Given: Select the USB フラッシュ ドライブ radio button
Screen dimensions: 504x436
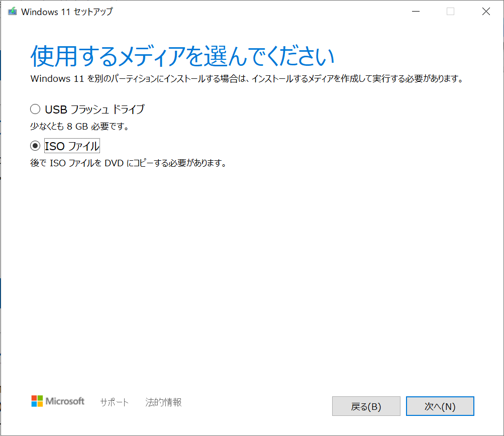Looking at the screenshot, I should click(x=35, y=109).
